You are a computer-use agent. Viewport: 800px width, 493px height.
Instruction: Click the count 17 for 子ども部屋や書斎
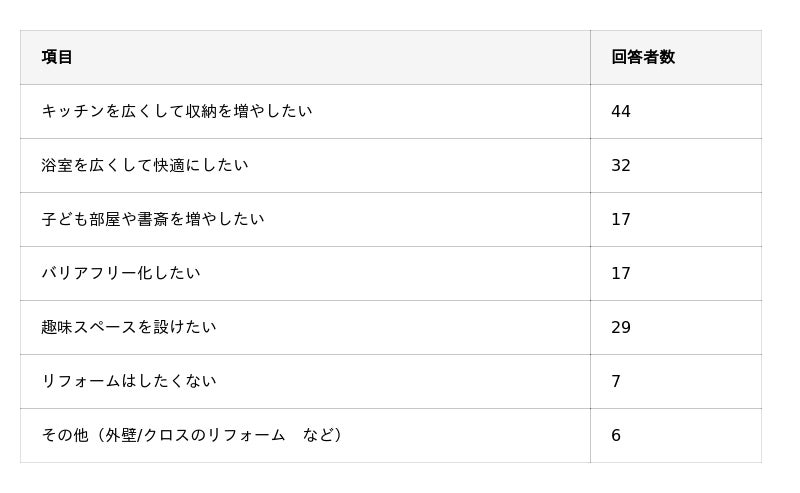click(x=621, y=219)
